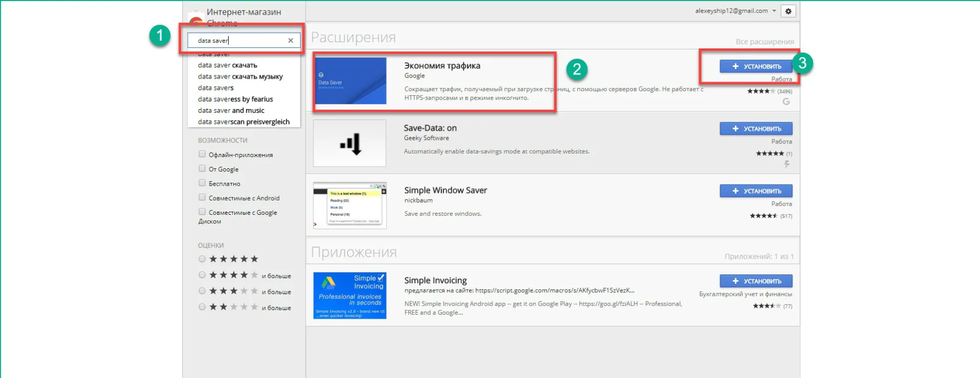Open the Data Saver extension thumbnail

click(x=351, y=81)
